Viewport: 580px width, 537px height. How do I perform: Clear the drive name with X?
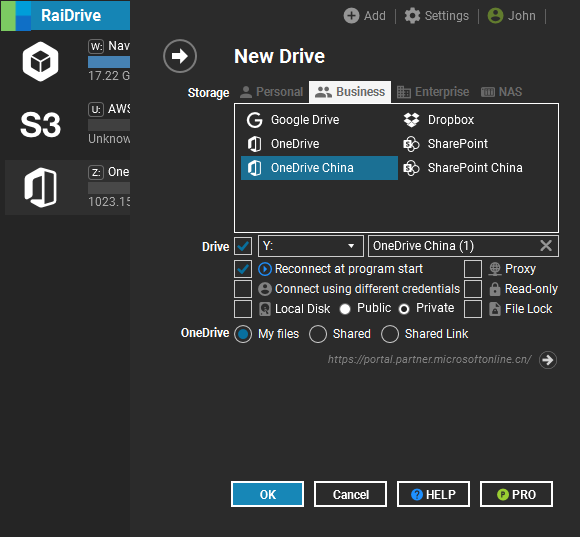point(546,246)
